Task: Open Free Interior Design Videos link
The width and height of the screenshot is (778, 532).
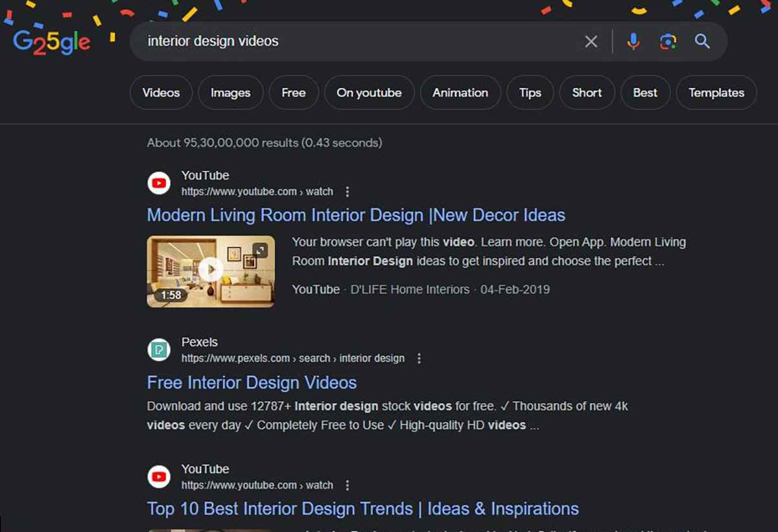Action: pos(252,382)
